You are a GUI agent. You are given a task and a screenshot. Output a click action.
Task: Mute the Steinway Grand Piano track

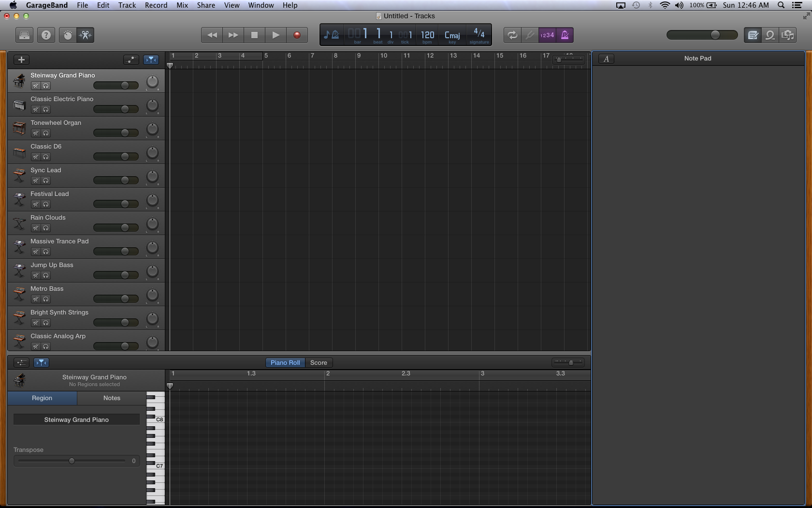point(35,86)
